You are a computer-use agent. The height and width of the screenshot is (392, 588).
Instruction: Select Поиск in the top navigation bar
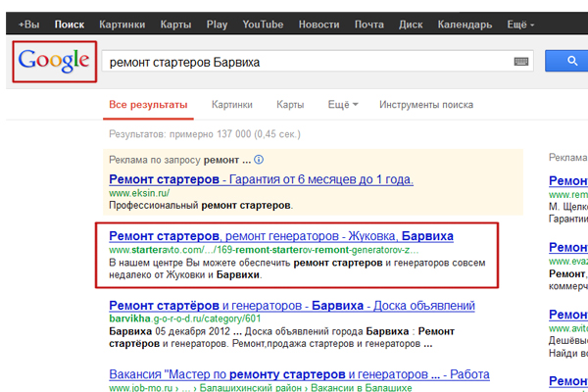coord(70,24)
